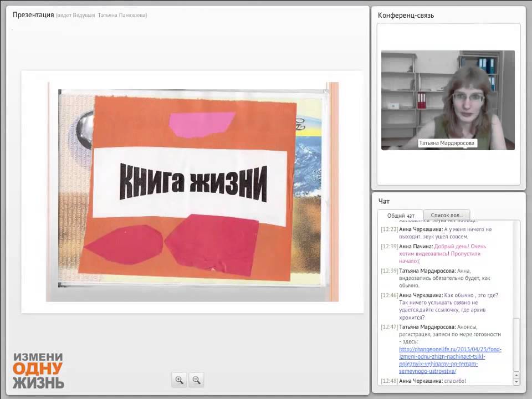Select the 12:48 message 'спасибо!' from Анна Черкашина

click(x=423, y=381)
